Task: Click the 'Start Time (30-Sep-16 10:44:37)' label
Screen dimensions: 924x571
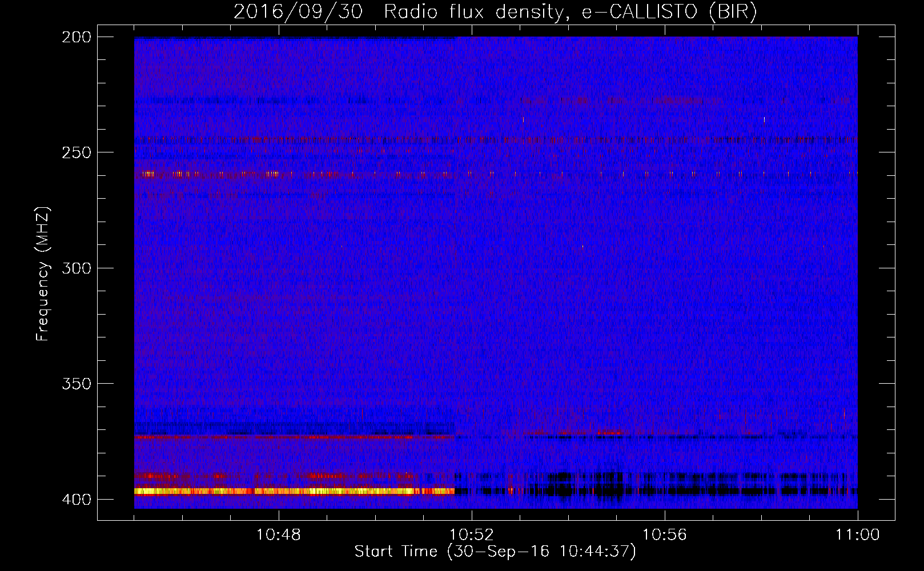Action: (x=495, y=552)
